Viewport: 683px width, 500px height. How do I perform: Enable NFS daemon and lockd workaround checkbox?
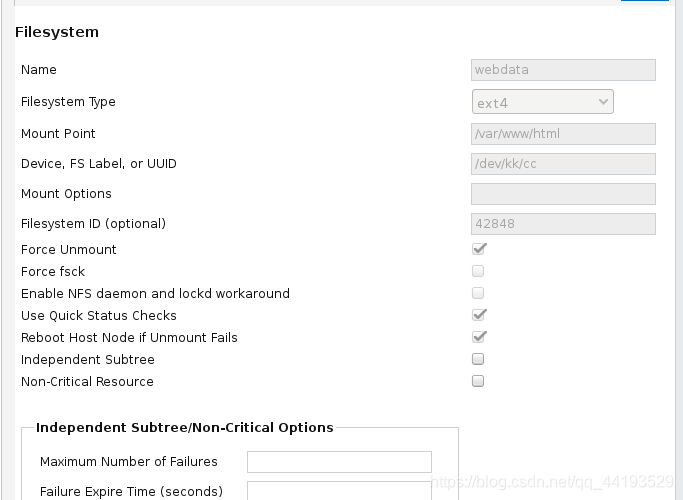pos(478,293)
